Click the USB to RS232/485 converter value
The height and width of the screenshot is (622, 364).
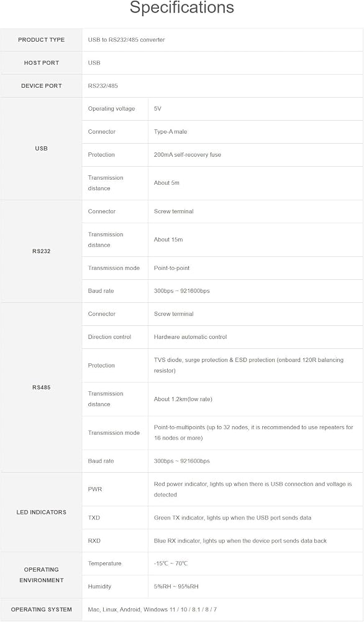tap(126, 40)
